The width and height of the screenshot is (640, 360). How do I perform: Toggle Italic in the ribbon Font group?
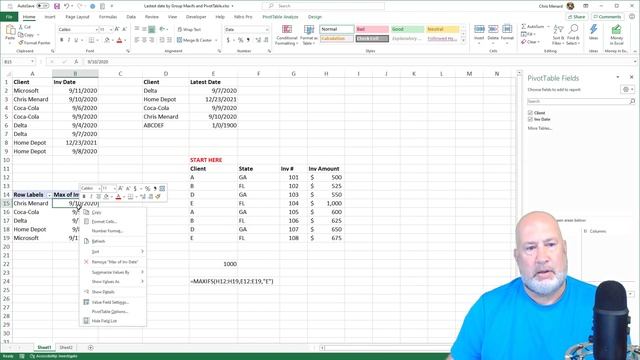(69, 40)
